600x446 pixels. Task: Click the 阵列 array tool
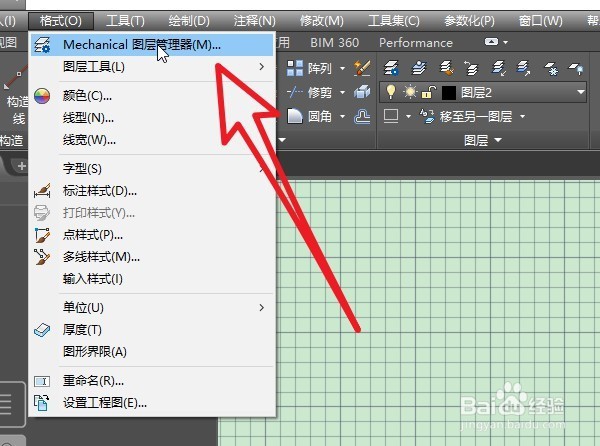[x=309, y=68]
